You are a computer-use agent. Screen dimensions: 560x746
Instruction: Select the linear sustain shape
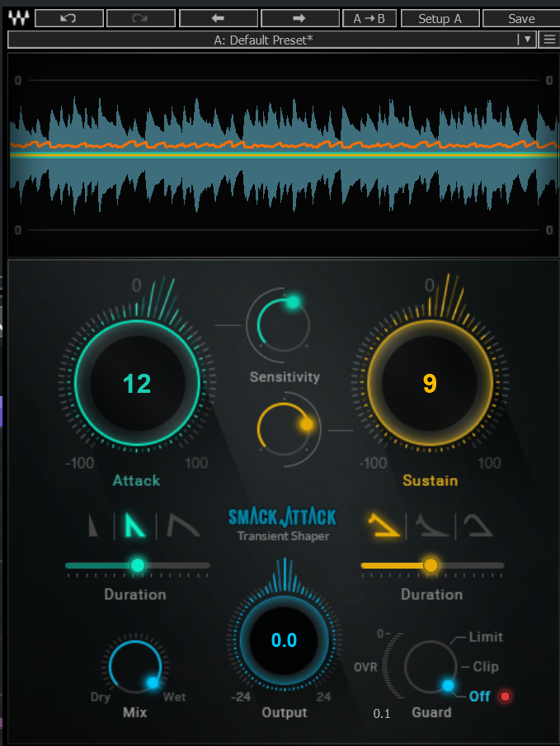[384, 525]
